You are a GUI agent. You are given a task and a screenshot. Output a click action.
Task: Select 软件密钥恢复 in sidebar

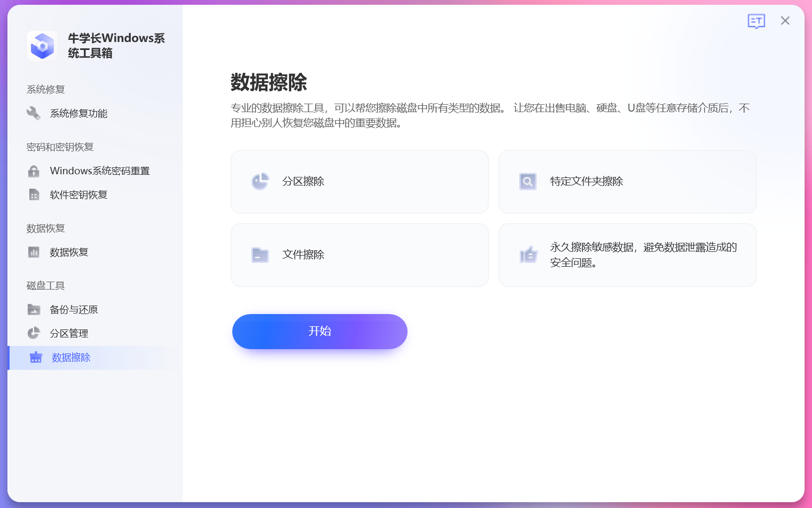(x=79, y=195)
